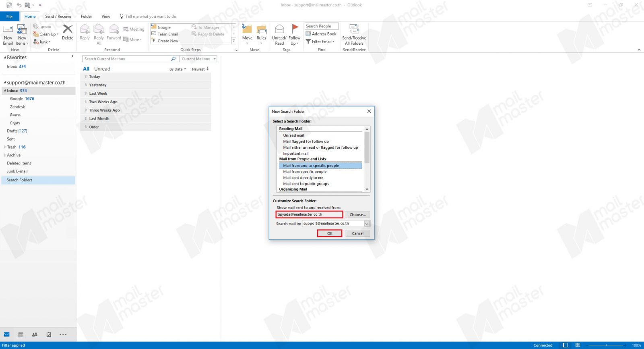Select the To Manager quick step

205,27
